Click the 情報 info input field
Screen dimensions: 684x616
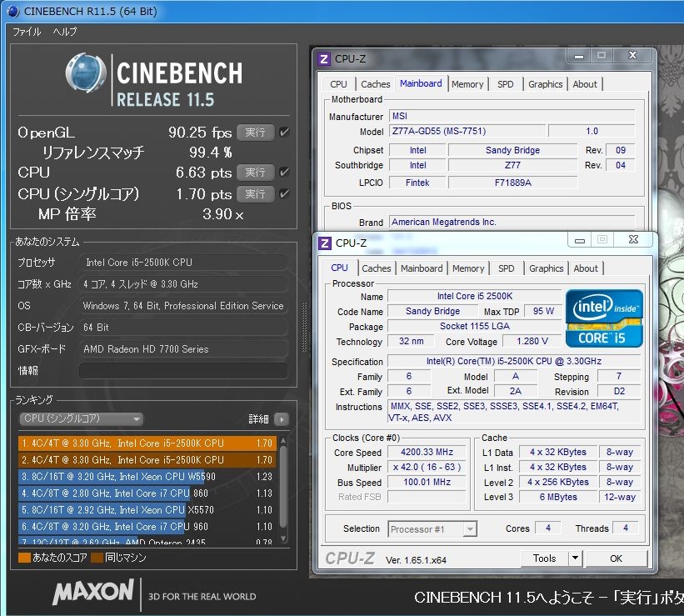[183, 370]
